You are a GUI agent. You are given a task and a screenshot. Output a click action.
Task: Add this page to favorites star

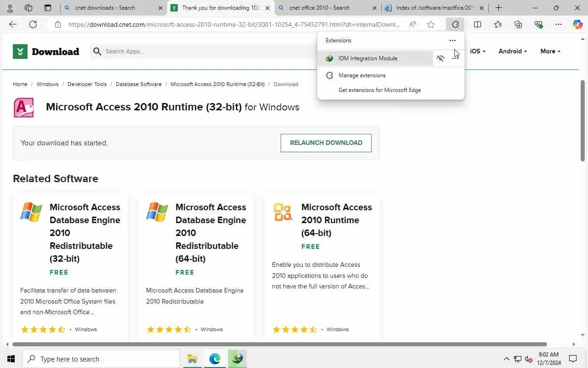[430, 24]
